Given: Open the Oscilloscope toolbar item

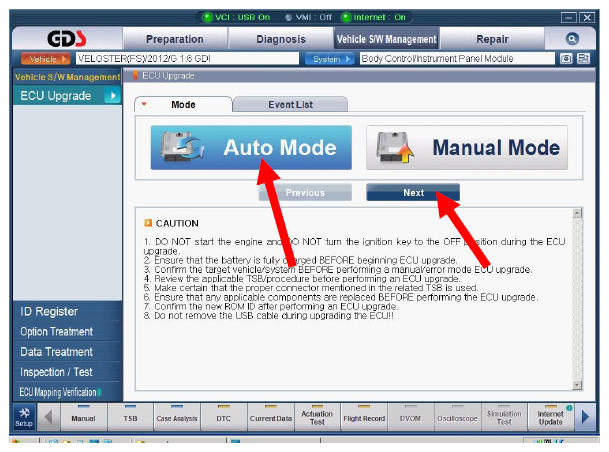Looking at the screenshot, I should pyautogui.click(x=457, y=417).
